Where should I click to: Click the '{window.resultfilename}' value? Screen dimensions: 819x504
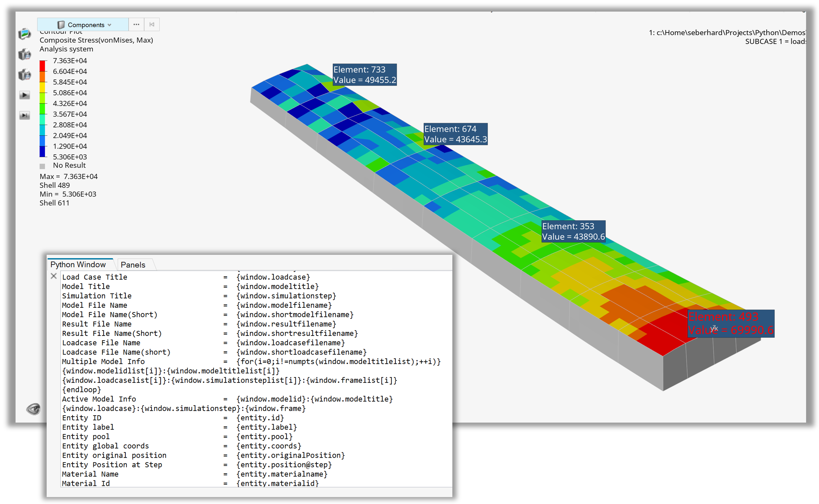(x=286, y=324)
